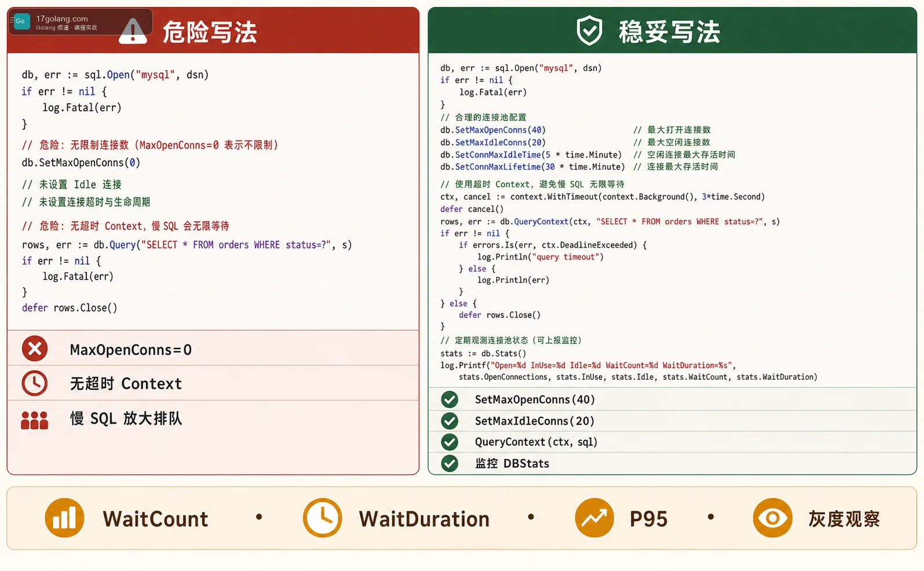Viewport: 924px width, 571px height.
Task: Click the code line db.SetConnMaxLifetime(30 * time.Minute)
Action: (532, 167)
